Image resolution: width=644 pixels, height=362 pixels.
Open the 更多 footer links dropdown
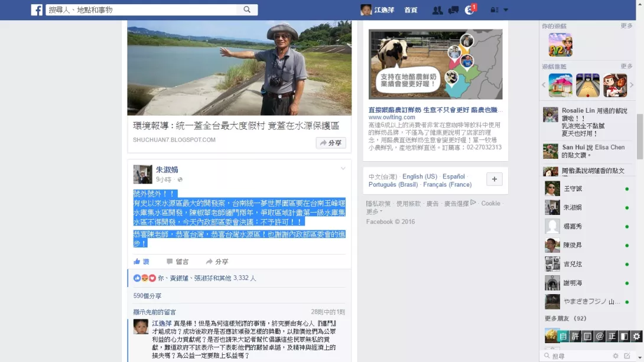[x=374, y=212]
